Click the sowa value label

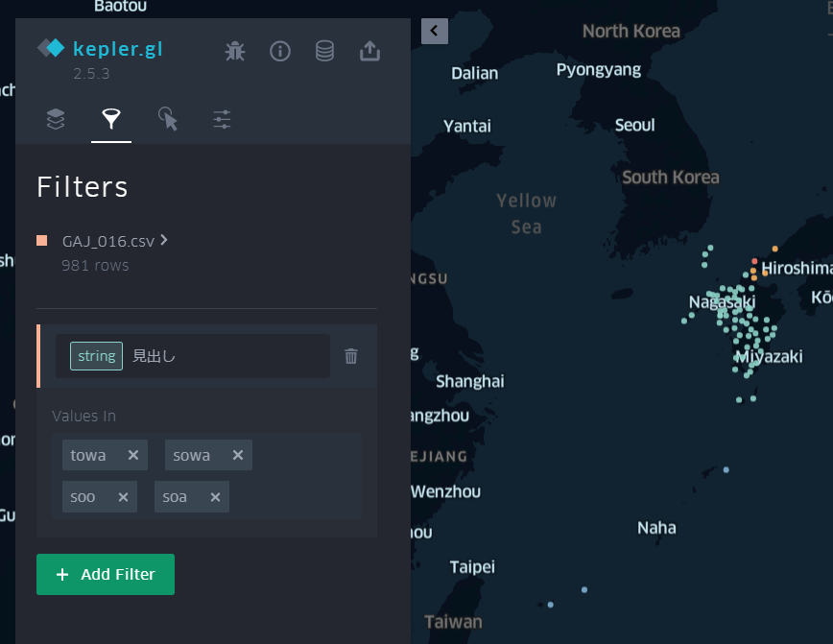pos(191,455)
